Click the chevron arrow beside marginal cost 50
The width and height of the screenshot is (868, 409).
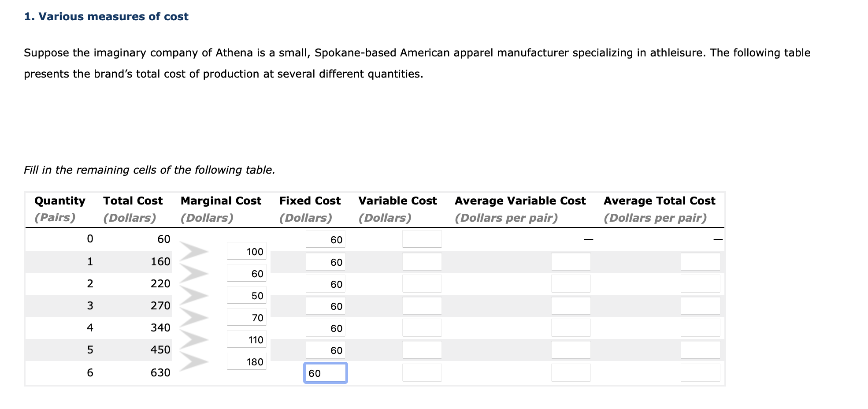[194, 295]
